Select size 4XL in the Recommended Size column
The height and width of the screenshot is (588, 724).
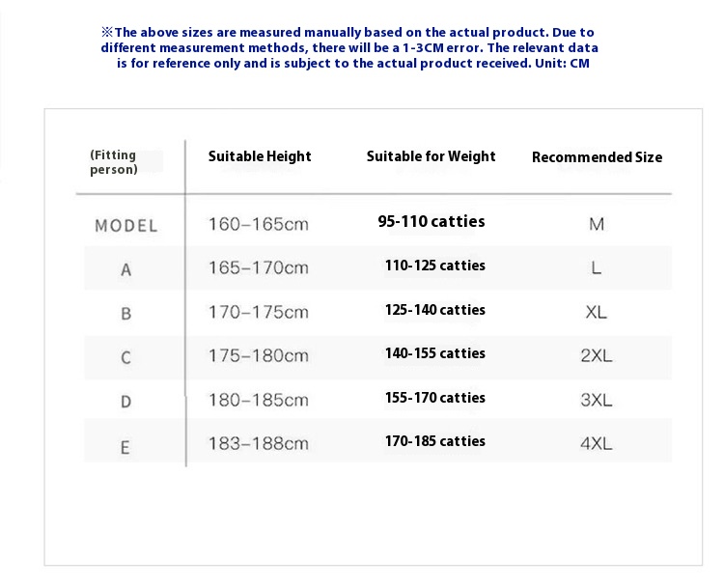point(597,444)
